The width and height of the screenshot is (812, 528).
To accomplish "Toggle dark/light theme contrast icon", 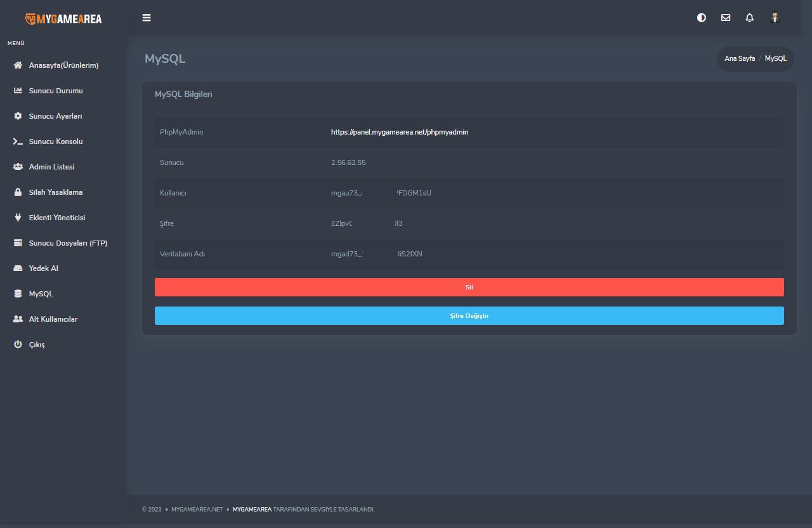I will coord(702,18).
